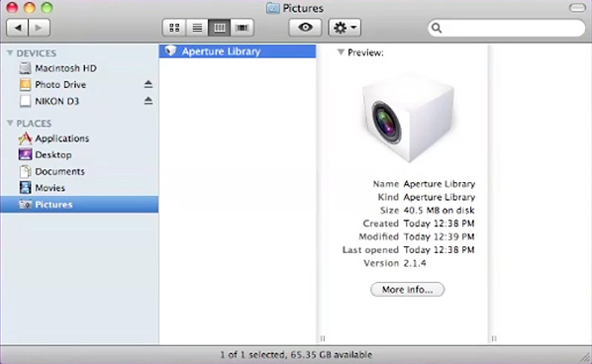Click the More Info button
The height and width of the screenshot is (364, 592).
tap(408, 290)
